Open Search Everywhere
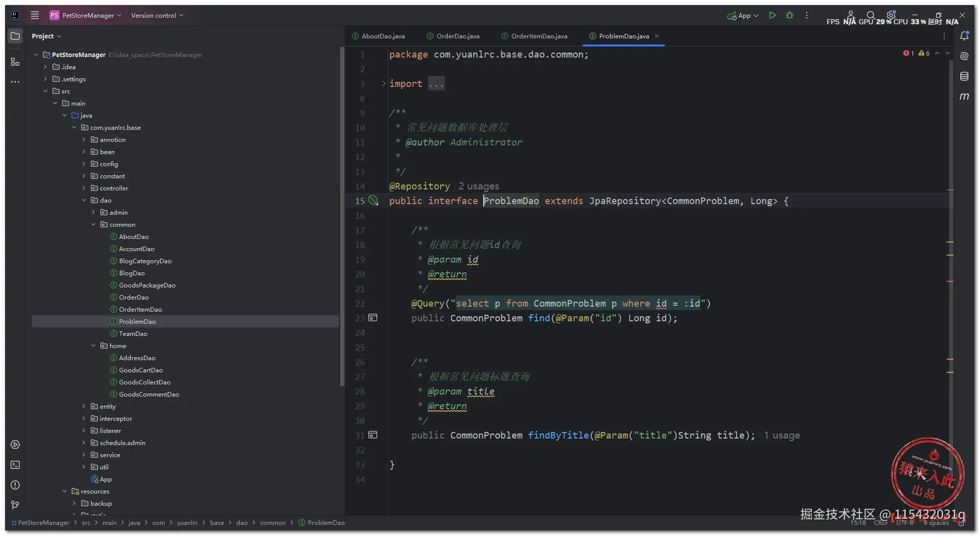 [x=870, y=15]
